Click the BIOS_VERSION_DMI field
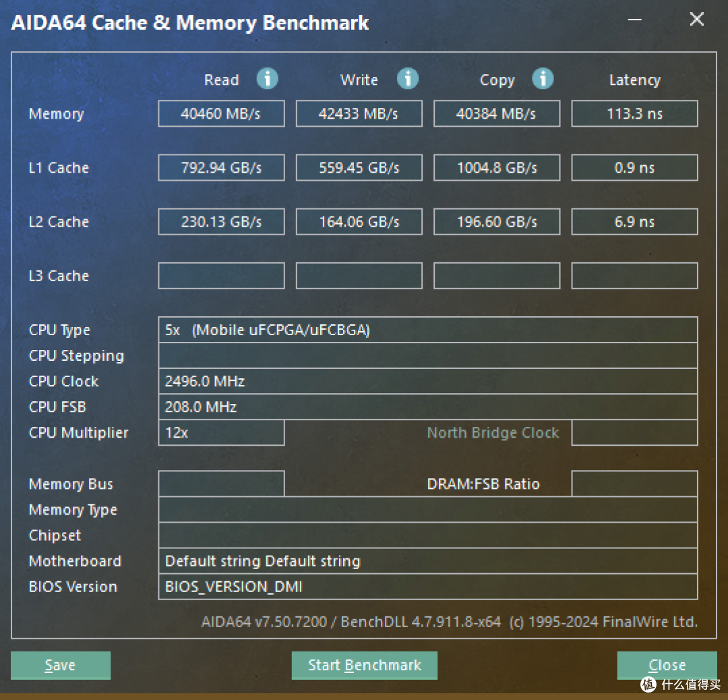 [x=427, y=587]
